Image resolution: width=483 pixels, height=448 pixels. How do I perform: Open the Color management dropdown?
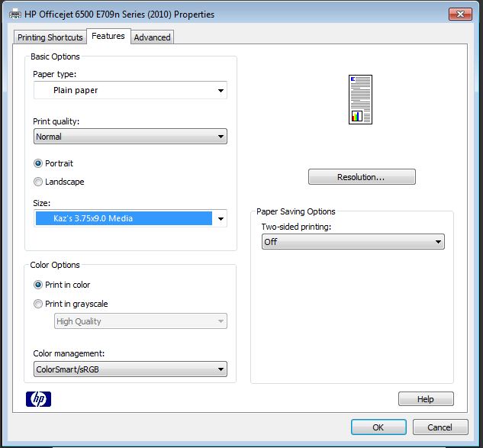(x=130, y=369)
